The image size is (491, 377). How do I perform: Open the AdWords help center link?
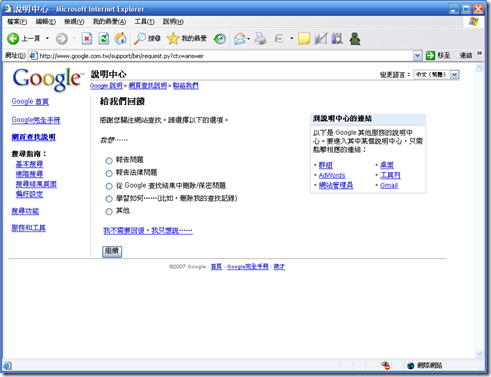click(332, 175)
